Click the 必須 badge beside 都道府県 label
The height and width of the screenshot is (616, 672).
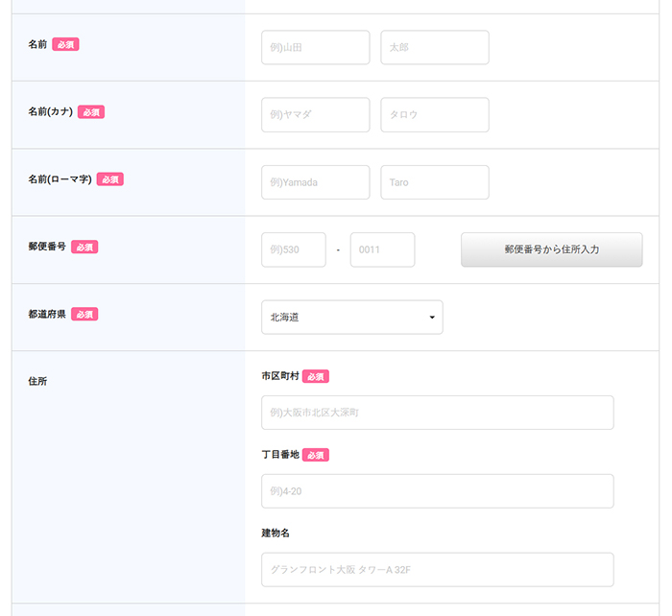[x=84, y=314]
